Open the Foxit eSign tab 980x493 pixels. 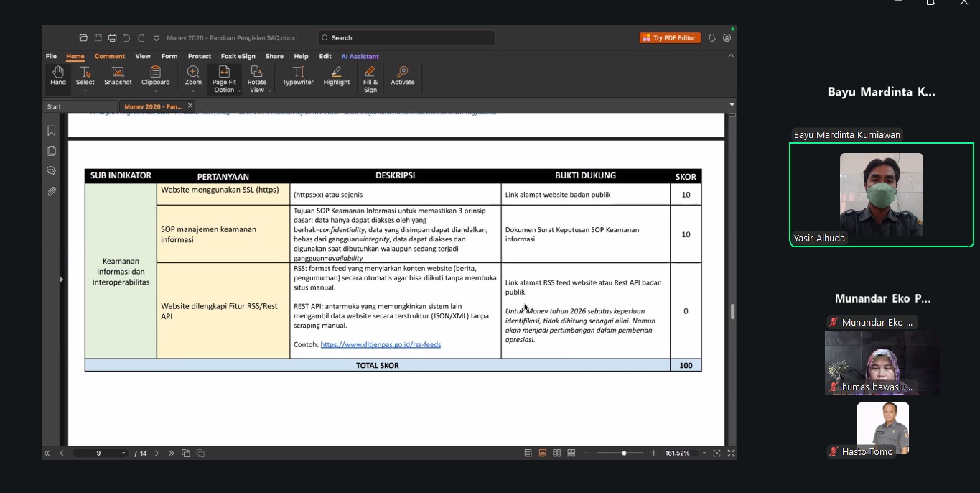click(238, 56)
